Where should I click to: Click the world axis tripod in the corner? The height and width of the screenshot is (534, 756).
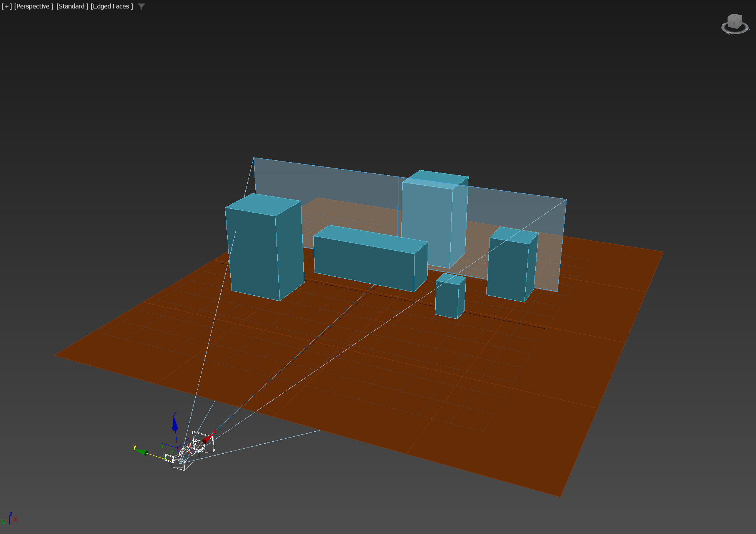click(10, 519)
